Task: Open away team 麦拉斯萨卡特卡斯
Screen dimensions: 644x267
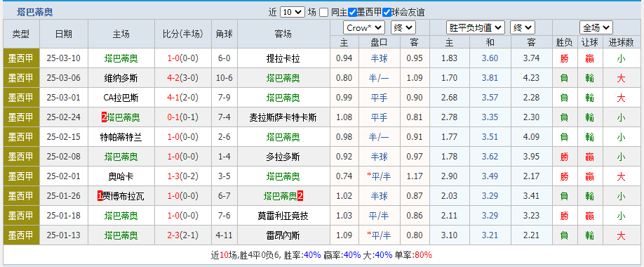Action: (x=283, y=117)
